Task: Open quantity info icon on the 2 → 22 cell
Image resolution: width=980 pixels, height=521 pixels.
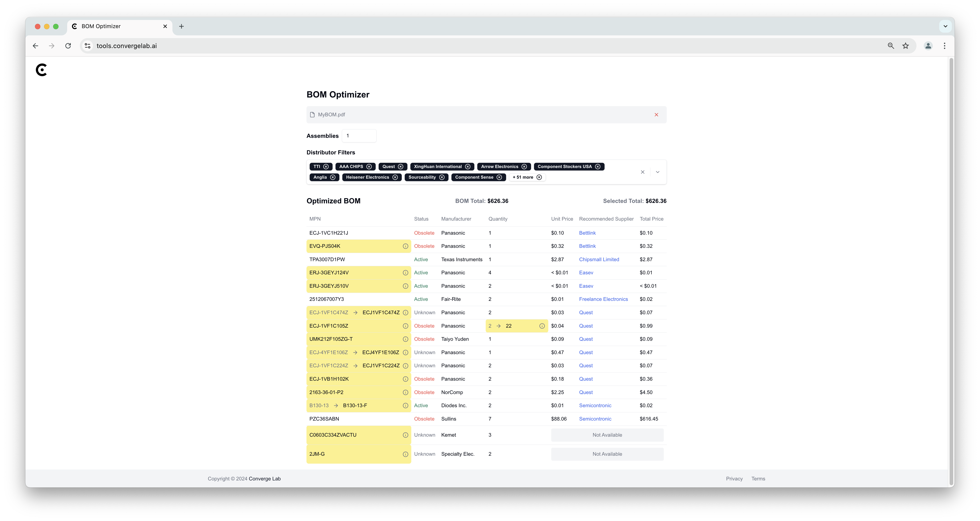Action: click(x=542, y=326)
